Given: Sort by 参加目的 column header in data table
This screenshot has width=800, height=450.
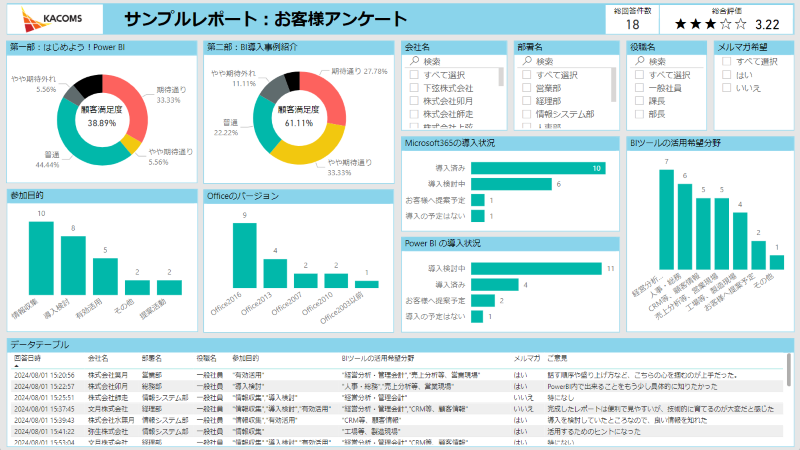Looking at the screenshot, I should [x=245, y=359].
